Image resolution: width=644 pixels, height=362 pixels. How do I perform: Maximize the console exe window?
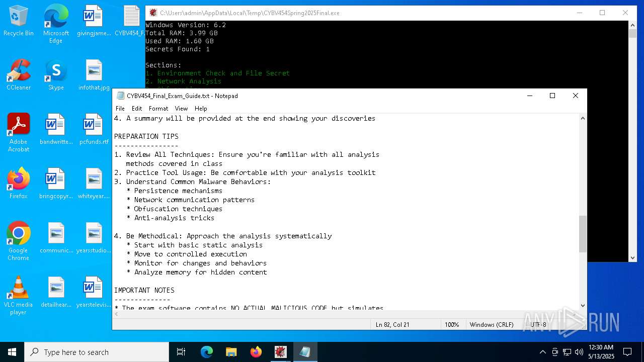pyautogui.click(x=602, y=13)
